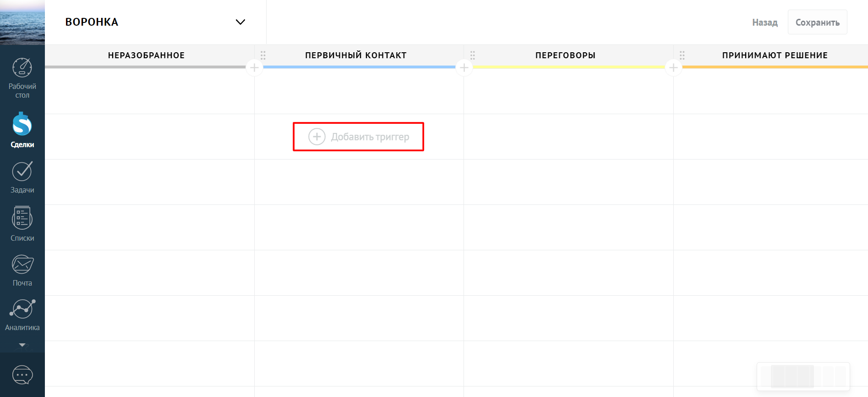Click the yellow color bar under Переговоры
This screenshot has height=397, width=868.
(568, 67)
